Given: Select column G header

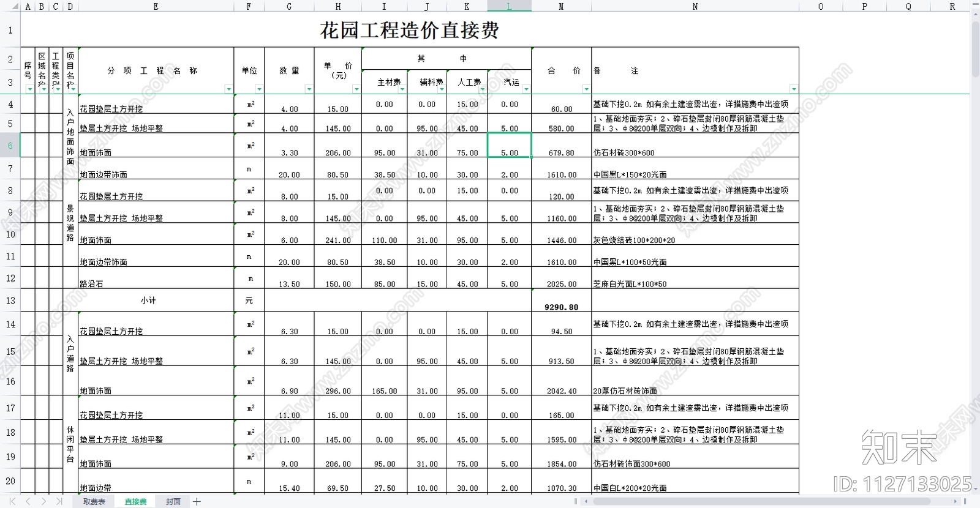Looking at the screenshot, I should point(289,6).
